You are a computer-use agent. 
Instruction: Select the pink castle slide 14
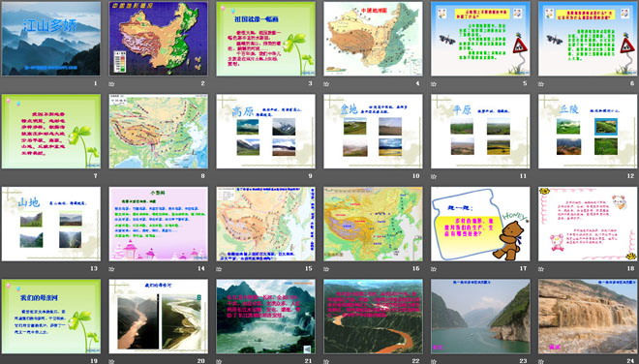(159, 224)
